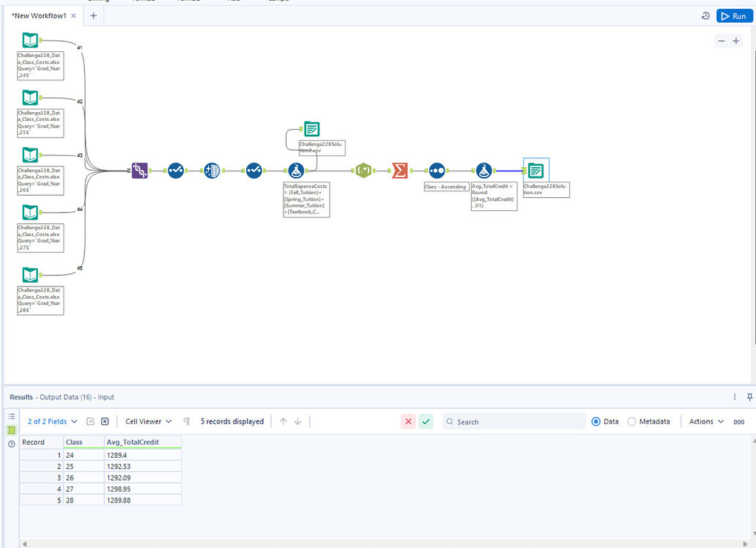Select cell value 1292.53
This screenshot has width=756, height=548.
click(x=143, y=467)
